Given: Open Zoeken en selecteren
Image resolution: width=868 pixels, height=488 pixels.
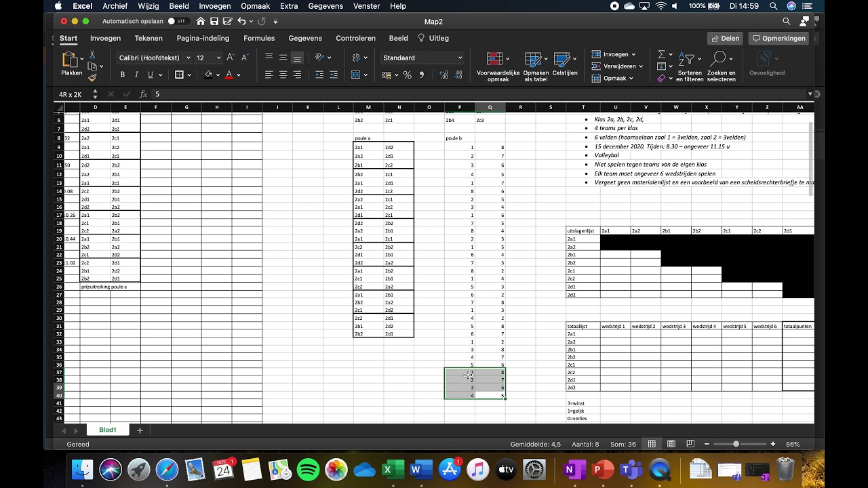Looking at the screenshot, I should tap(721, 66).
